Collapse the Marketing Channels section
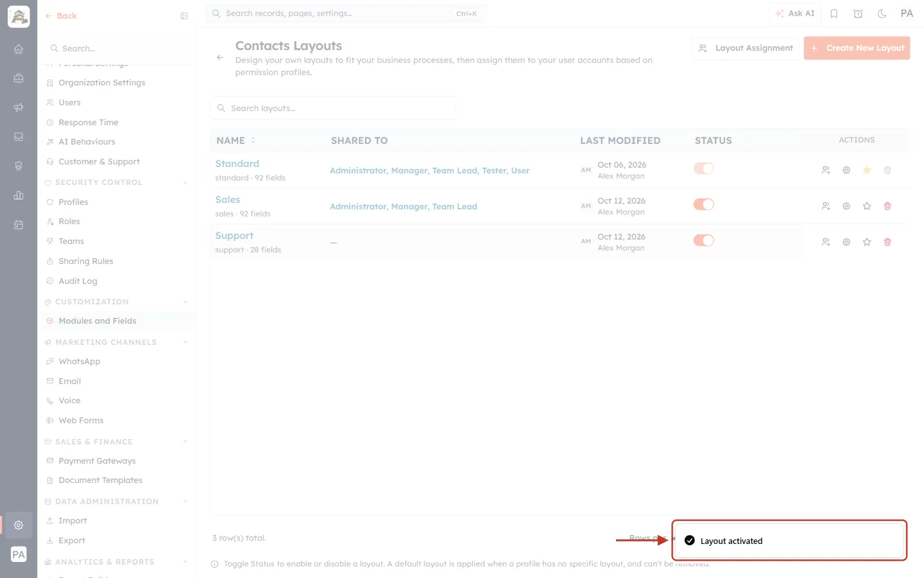 [x=185, y=343]
